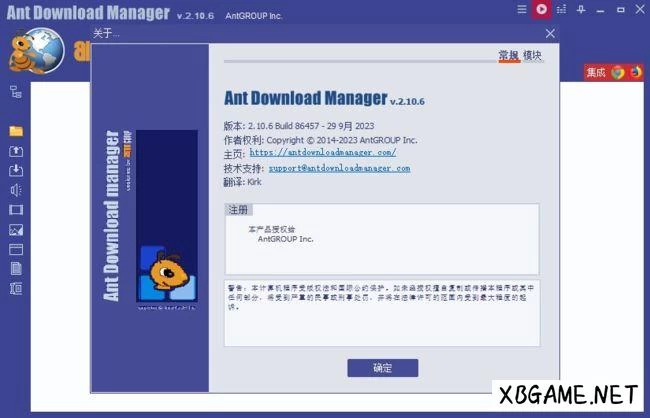Select the yellow folder category icon

(15, 131)
